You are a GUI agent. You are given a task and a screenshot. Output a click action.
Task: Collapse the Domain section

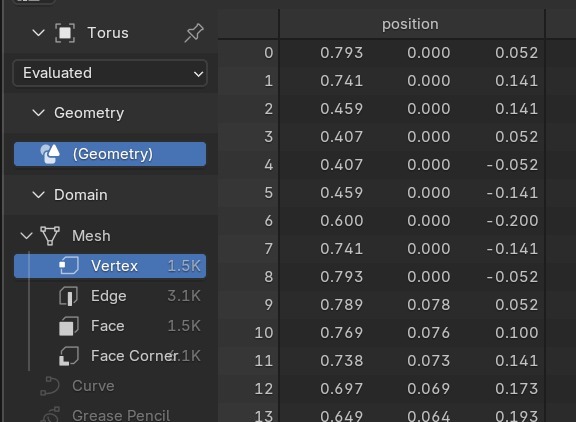[38, 195]
